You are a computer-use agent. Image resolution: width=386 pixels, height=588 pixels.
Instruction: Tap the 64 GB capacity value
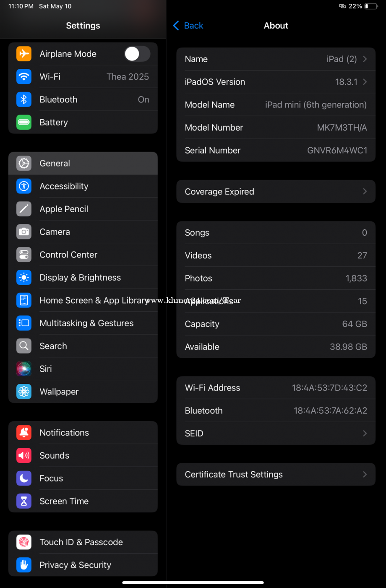pyautogui.click(x=355, y=324)
